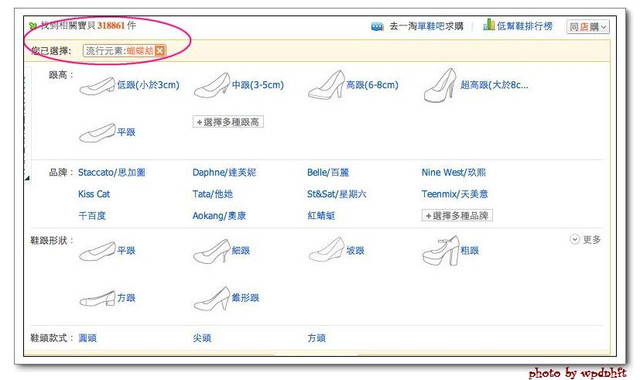The image size is (640, 380).
Task: Filter by brand Belle/百麗
Action: (x=328, y=172)
